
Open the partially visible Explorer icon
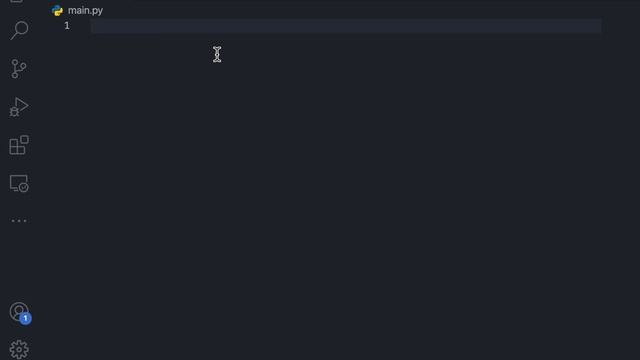click(x=16, y=1)
